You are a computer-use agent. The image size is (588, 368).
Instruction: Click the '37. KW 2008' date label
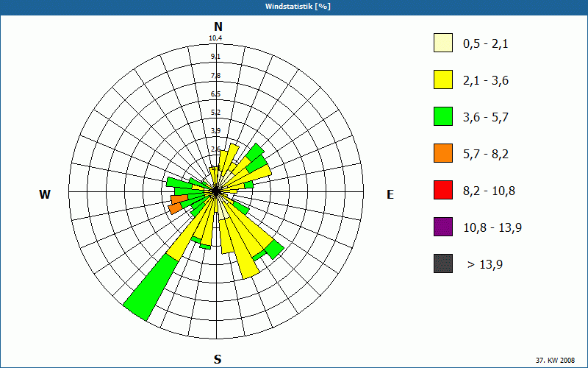click(555, 360)
